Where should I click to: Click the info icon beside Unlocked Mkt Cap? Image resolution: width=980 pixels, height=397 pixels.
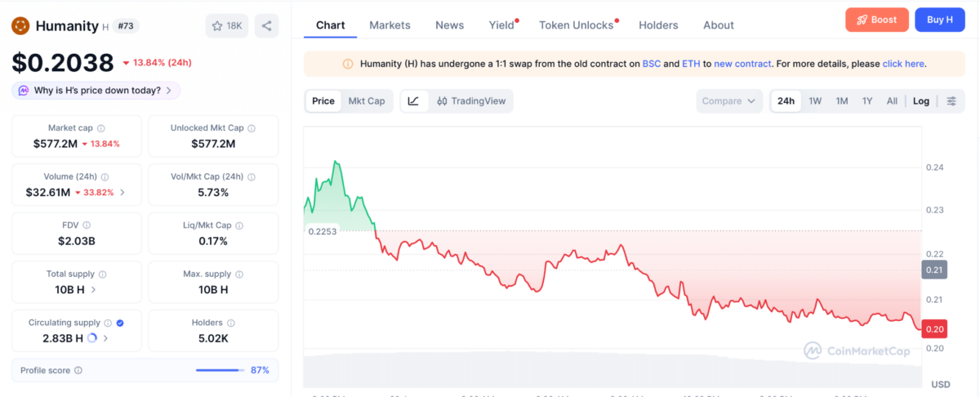tap(252, 128)
